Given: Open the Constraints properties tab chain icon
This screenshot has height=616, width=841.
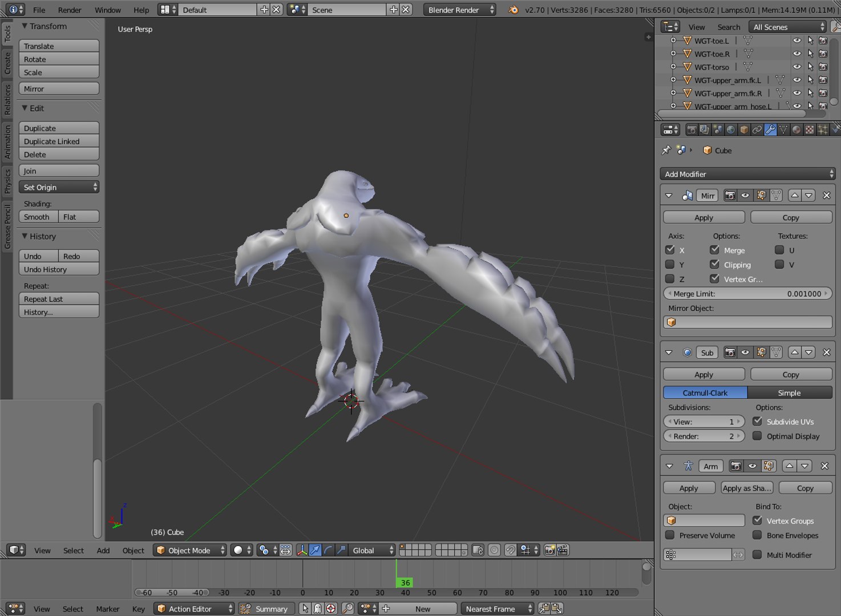Looking at the screenshot, I should [x=757, y=130].
